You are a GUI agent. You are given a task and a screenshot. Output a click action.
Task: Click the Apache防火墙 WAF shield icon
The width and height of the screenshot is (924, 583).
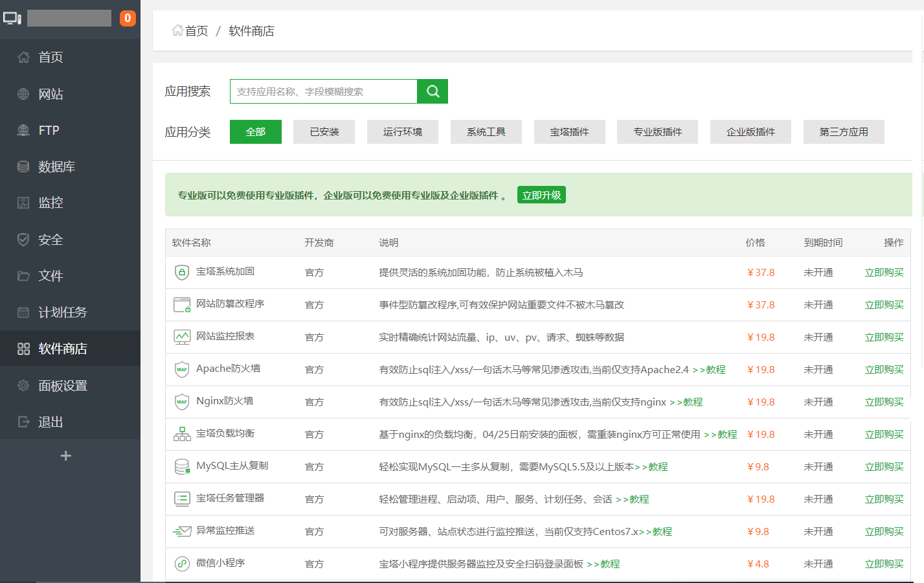[x=182, y=369]
